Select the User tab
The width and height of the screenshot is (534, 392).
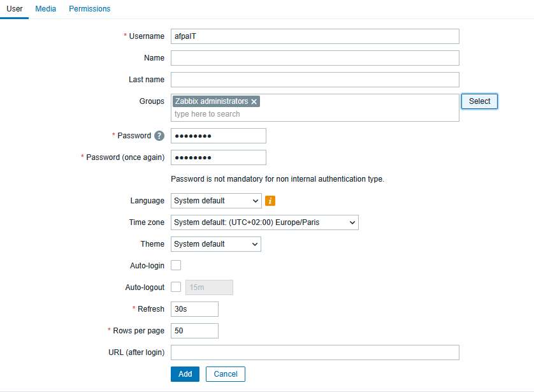14,9
